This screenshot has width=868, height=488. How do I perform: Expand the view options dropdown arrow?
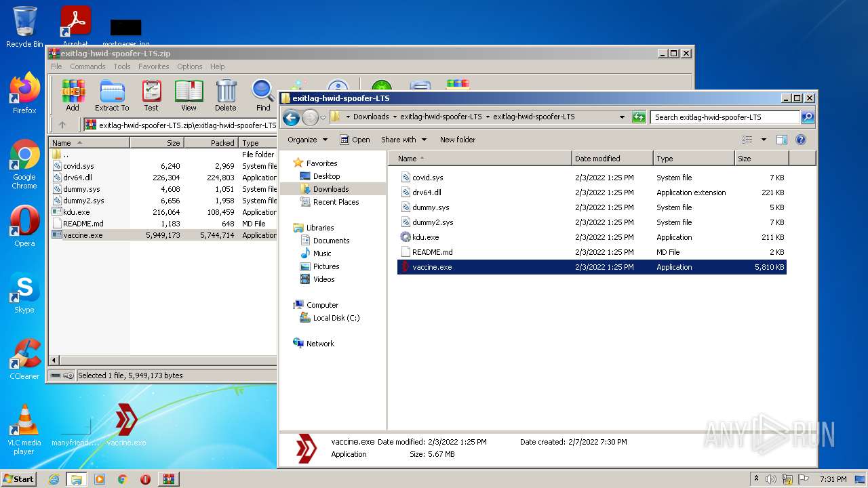pyautogui.click(x=764, y=140)
